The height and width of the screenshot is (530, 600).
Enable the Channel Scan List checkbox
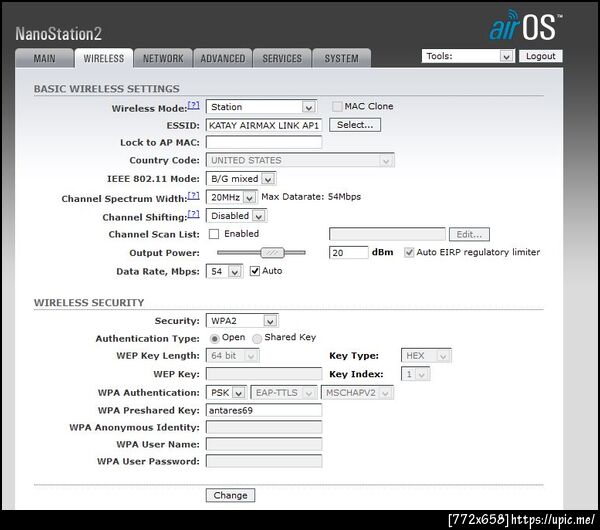[214, 234]
